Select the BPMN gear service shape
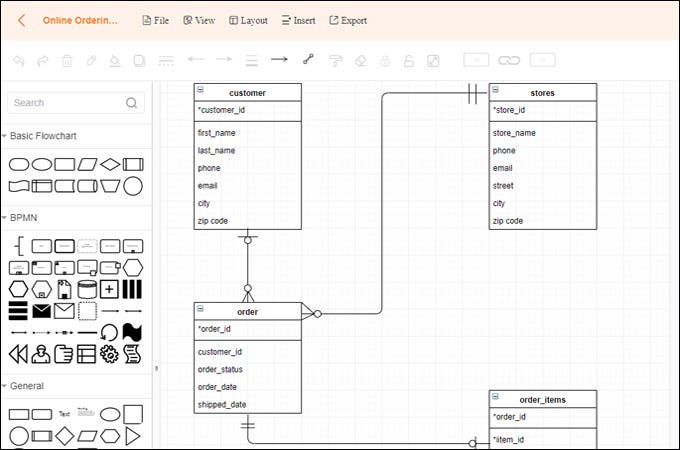The width and height of the screenshot is (680, 450). coord(109,354)
